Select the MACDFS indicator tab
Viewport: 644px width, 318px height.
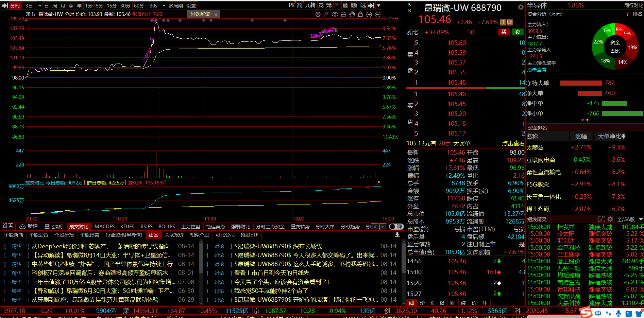[x=104, y=226]
